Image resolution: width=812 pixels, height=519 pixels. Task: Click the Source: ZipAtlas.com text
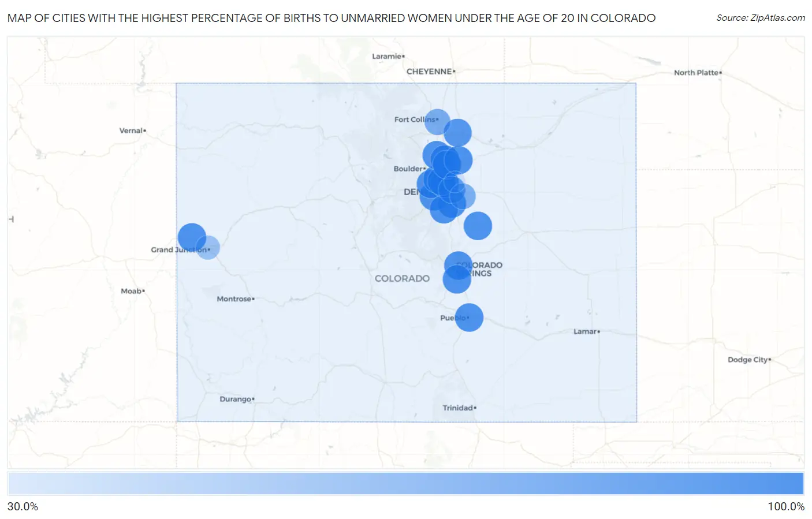[x=761, y=18]
